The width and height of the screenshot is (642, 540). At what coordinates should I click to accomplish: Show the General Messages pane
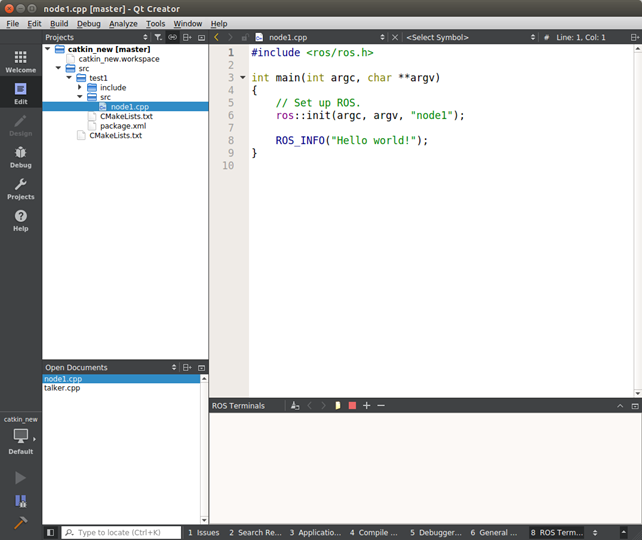[494, 532]
